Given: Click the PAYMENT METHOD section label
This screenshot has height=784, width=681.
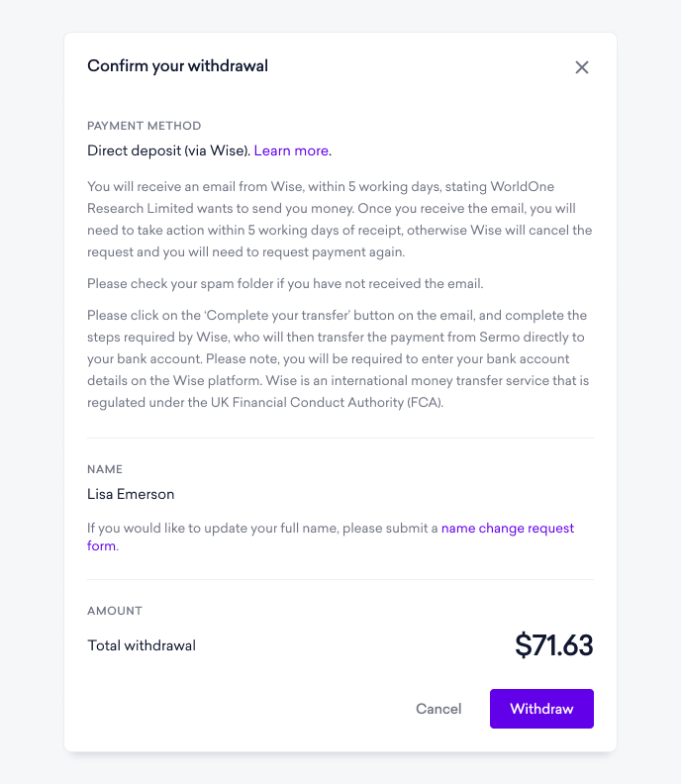Looking at the screenshot, I should coord(144,126).
